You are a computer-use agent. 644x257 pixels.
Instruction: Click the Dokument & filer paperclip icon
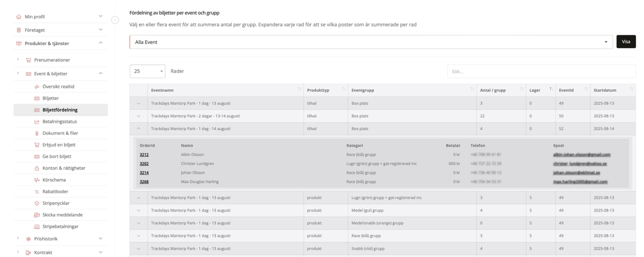[37, 133]
